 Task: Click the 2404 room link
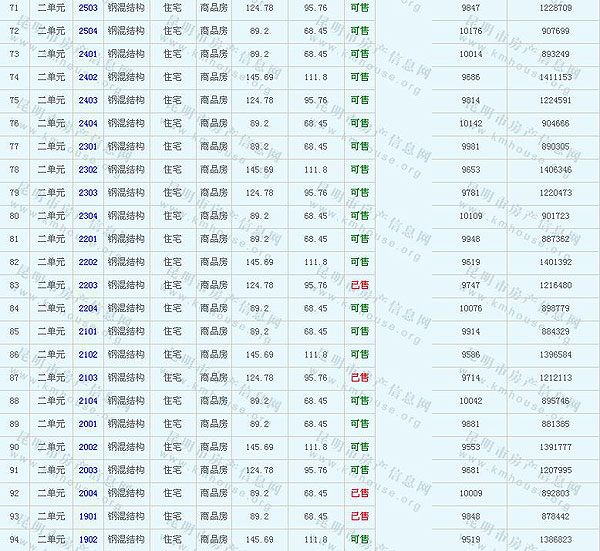pyautogui.click(x=88, y=123)
